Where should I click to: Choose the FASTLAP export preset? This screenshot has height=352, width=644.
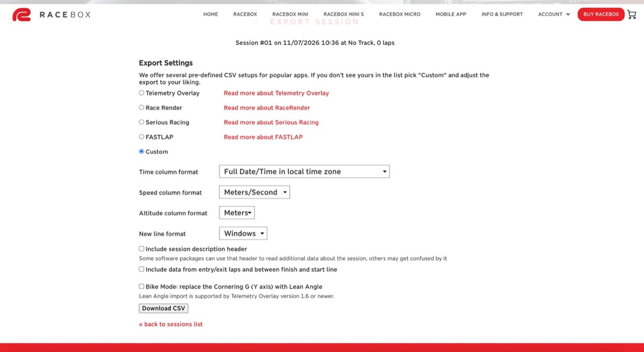[141, 137]
